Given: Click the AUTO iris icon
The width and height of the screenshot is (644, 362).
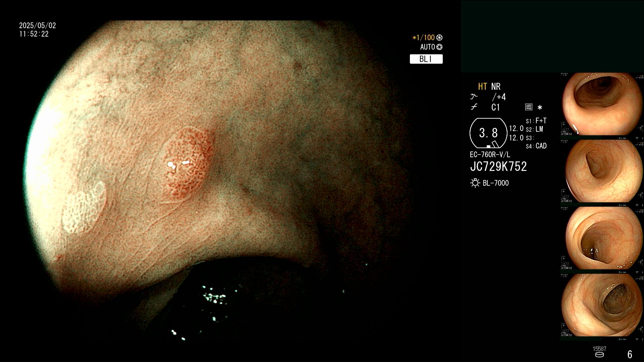Looking at the screenshot, I should click(x=439, y=47).
